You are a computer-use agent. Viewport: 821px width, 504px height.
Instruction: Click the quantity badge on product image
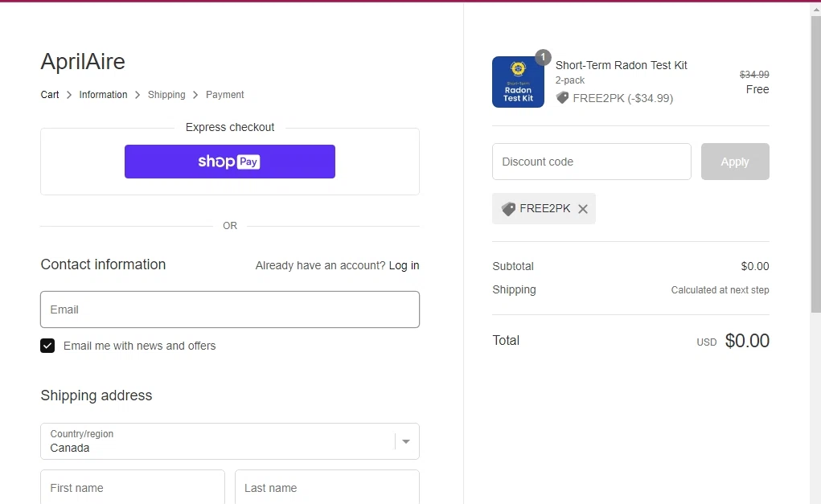pos(543,57)
